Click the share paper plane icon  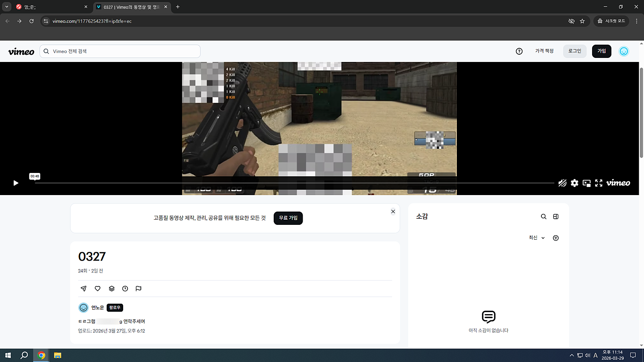[84, 288]
